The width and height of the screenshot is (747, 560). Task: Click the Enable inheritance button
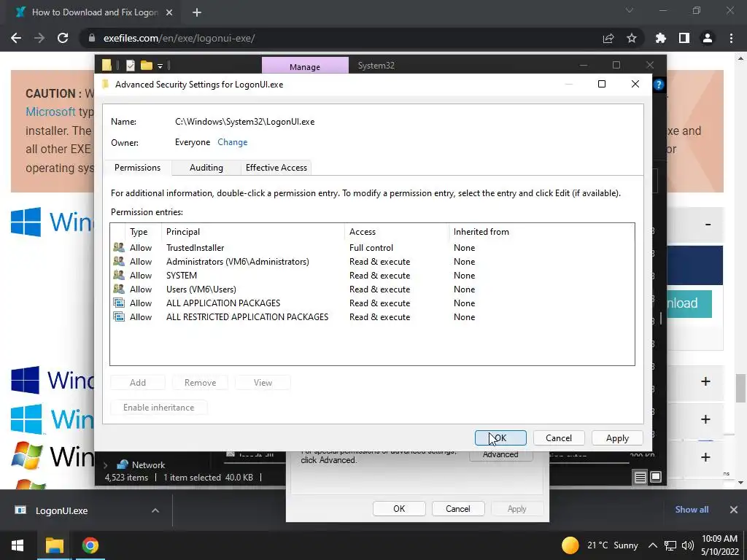158,408
